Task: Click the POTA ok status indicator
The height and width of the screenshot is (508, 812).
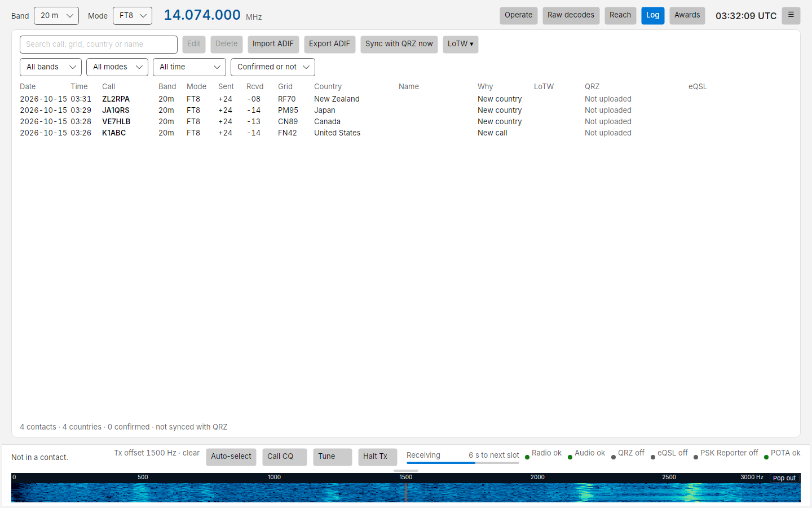Action: pyautogui.click(x=782, y=453)
